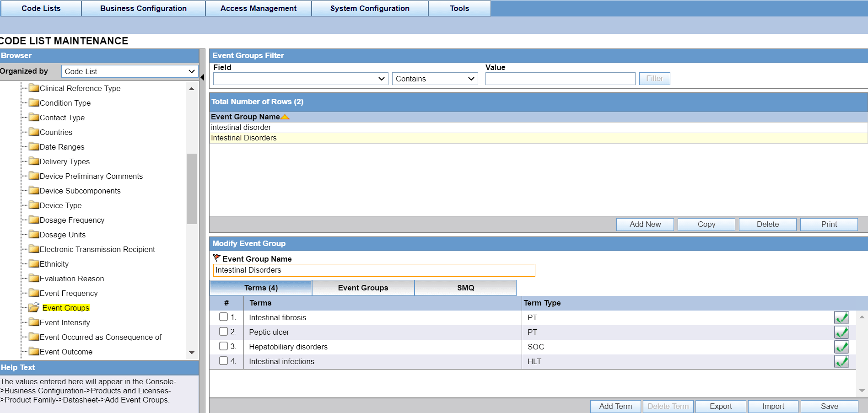Click the green check for Intestinal infections
Viewport: 868px width, 413px height.
pos(841,361)
